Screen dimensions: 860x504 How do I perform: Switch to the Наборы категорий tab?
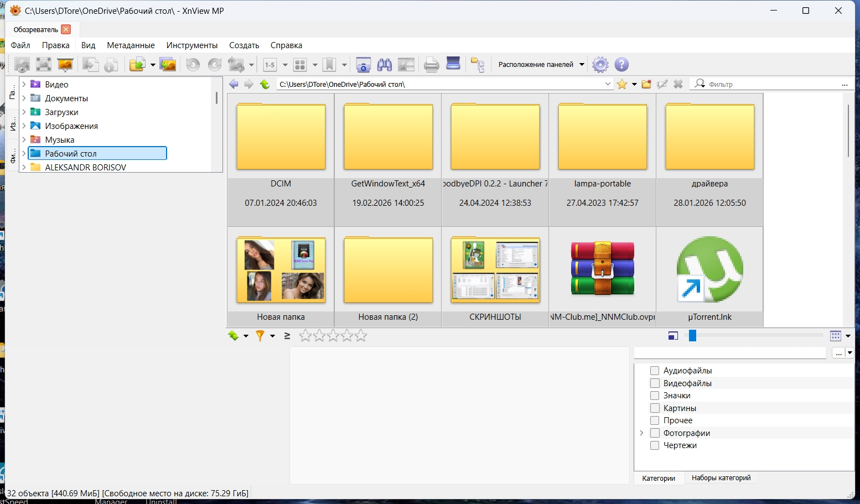721,478
